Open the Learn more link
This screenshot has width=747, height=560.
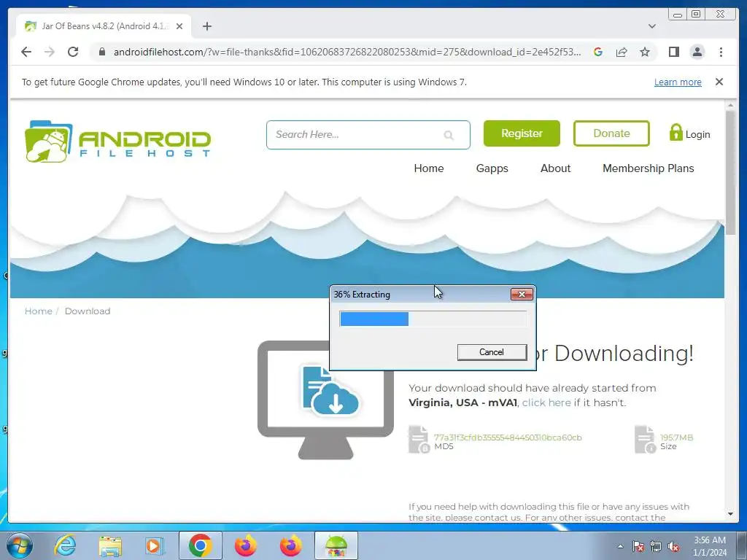point(678,82)
